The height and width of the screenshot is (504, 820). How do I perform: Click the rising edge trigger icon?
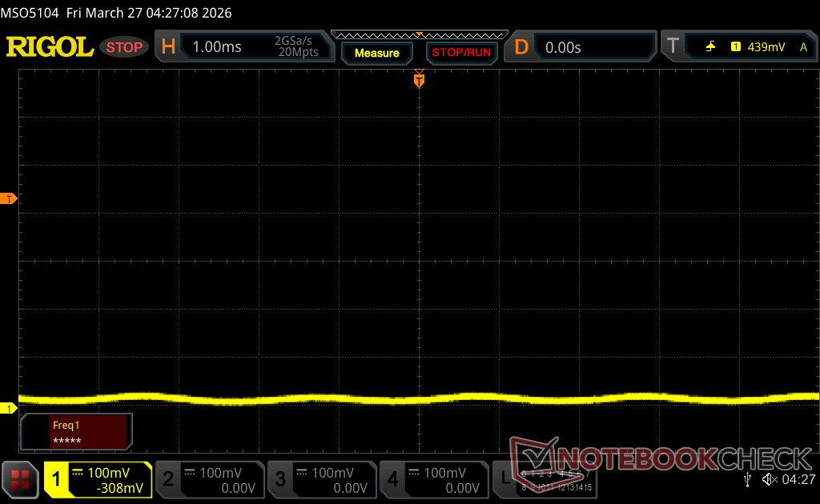click(710, 47)
